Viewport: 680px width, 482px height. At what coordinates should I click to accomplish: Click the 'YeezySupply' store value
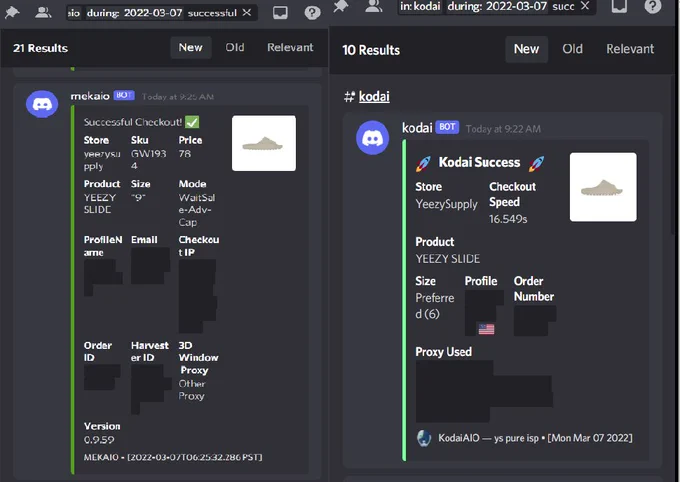point(446,204)
